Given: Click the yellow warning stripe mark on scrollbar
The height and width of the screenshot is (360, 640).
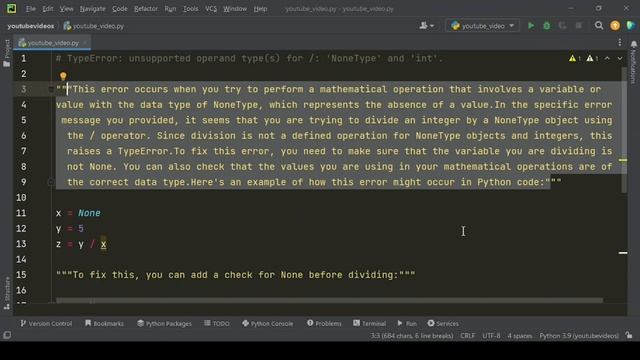Looking at the screenshot, I should (x=623, y=160).
